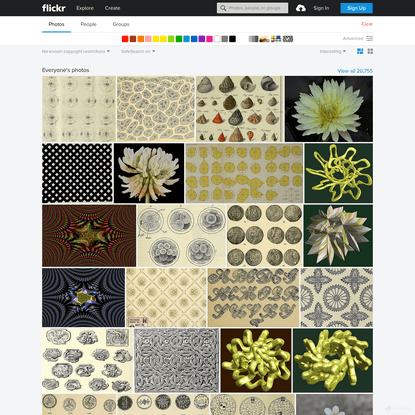Open the red fractal pattern thumbnail
This screenshot has height=415, width=415.
89,236
